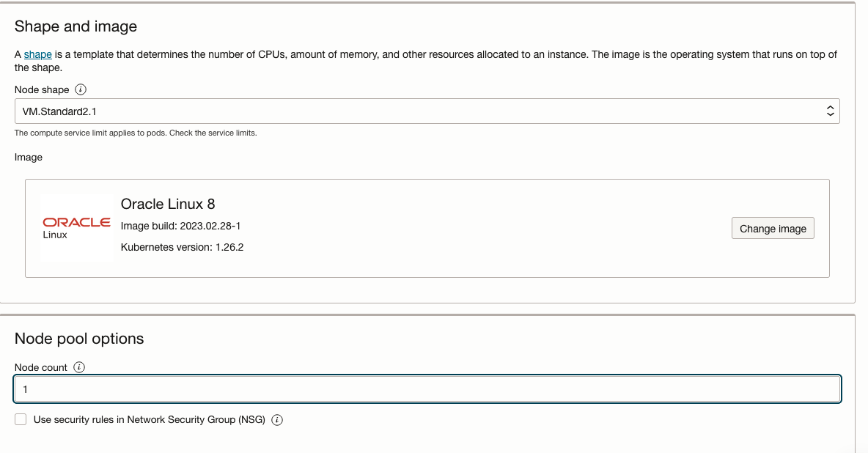
Task: Click the VM.Standard2.1 shape selector chevrons
Action: pyautogui.click(x=830, y=110)
